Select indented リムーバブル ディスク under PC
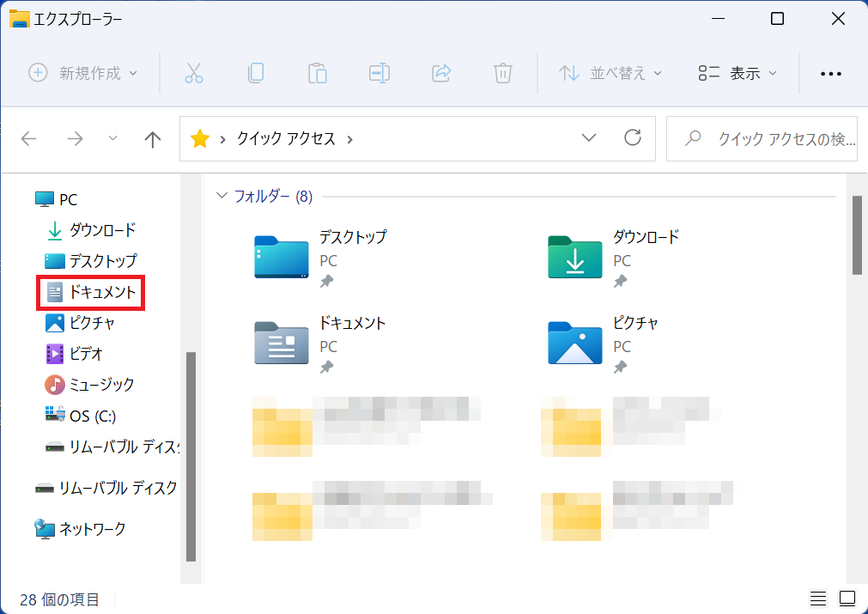 tap(112, 447)
